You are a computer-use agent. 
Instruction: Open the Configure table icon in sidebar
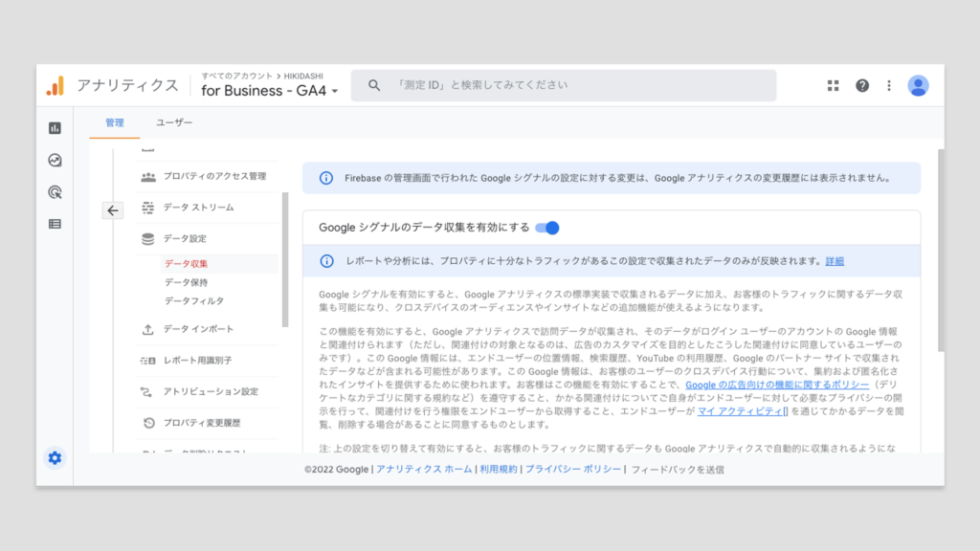pyautogui.click(x=55, y=224)
